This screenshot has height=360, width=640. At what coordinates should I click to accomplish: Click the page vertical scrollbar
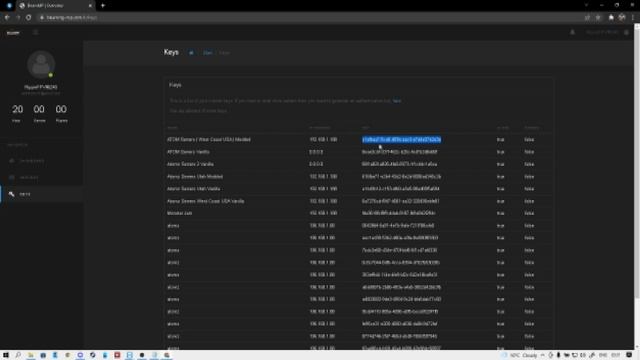click(637, 163)
